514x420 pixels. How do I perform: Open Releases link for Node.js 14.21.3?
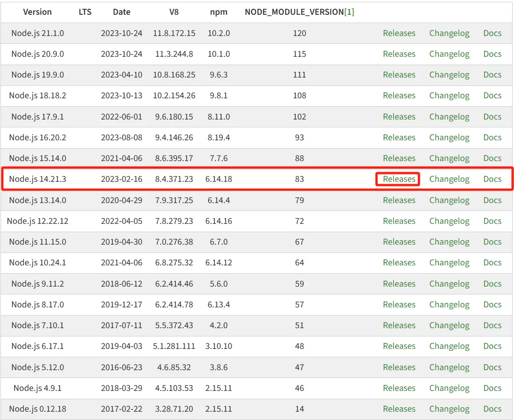click(399, 179)
